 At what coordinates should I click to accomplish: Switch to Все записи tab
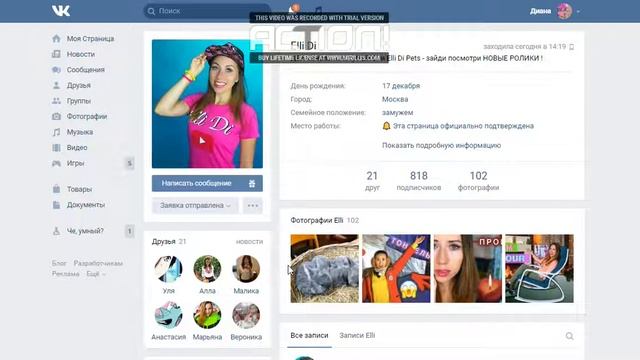pyautogui.click(x=309, y=336)
